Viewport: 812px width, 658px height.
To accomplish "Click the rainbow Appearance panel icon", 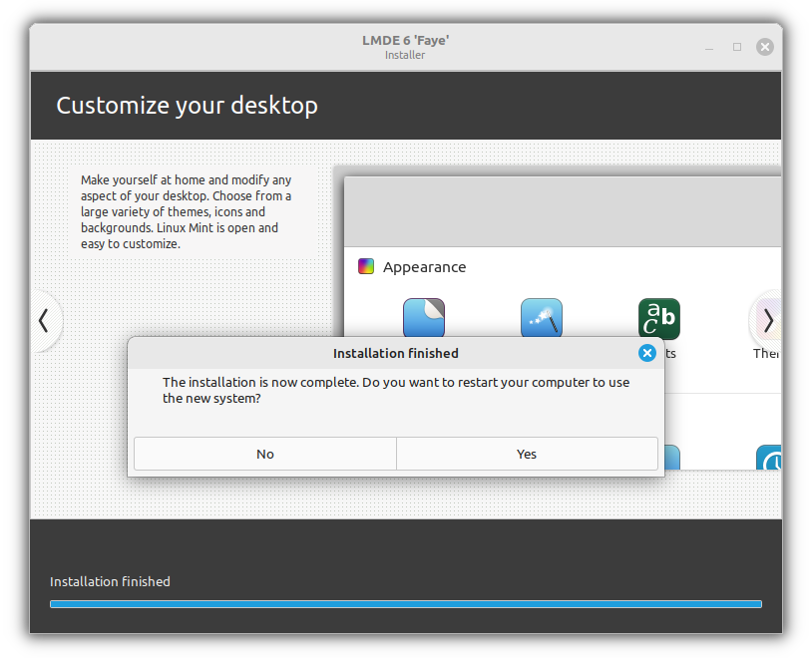I will coord(366,266).
